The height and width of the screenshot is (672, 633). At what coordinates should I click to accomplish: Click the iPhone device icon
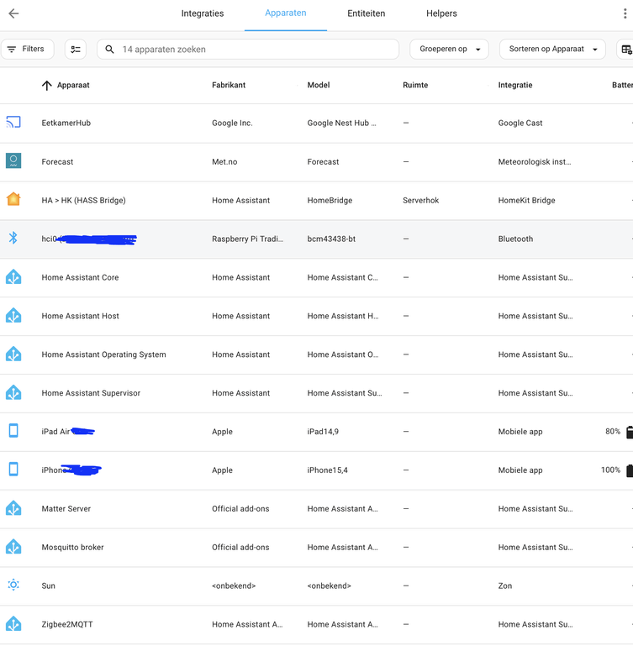click(x=13, y=470)
